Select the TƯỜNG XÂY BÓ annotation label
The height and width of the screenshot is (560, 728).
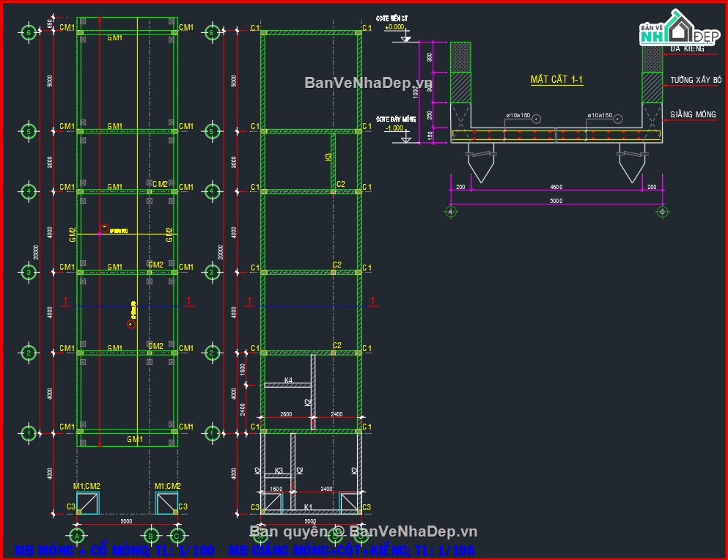695,80
